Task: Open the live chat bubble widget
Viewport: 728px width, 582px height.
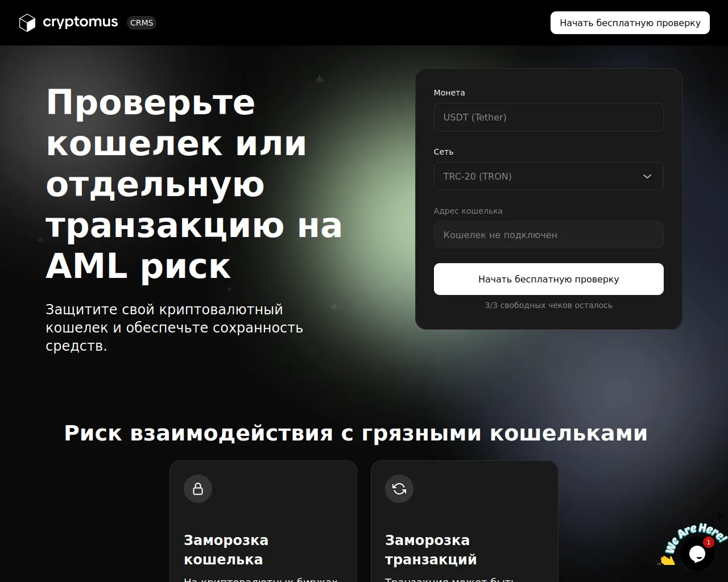Action: point(697,554)
